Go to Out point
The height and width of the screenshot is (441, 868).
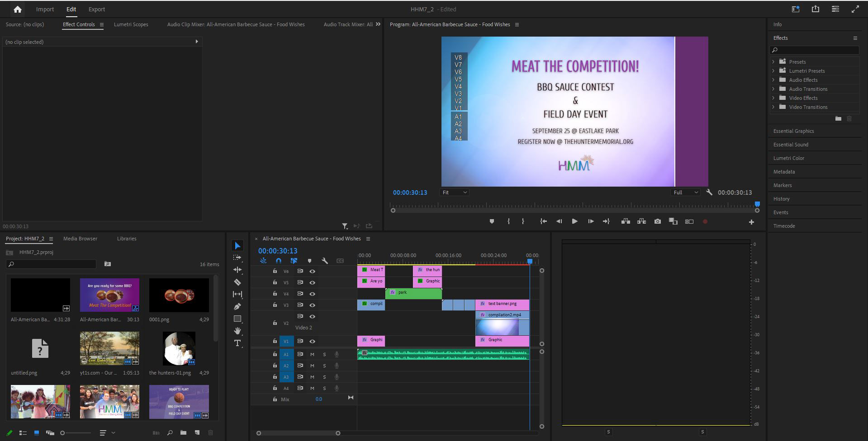click(x=606, y=221)
